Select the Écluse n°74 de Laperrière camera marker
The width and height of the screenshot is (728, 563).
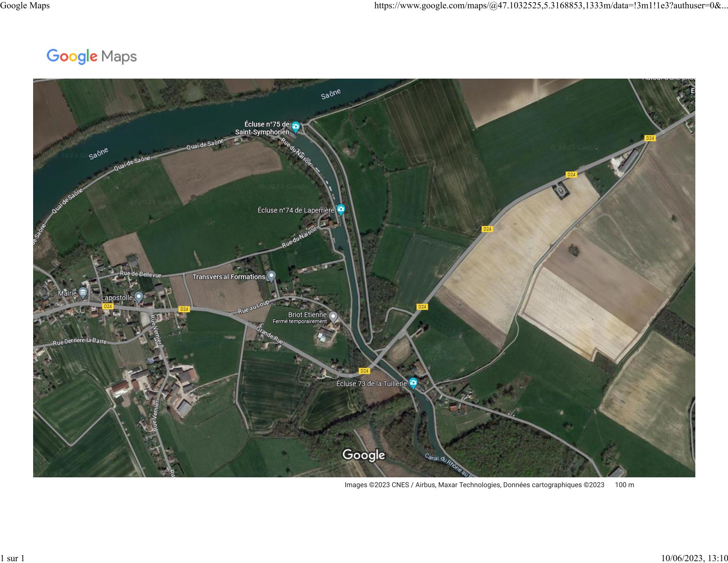pyautogui.click(x=341, y=209)
